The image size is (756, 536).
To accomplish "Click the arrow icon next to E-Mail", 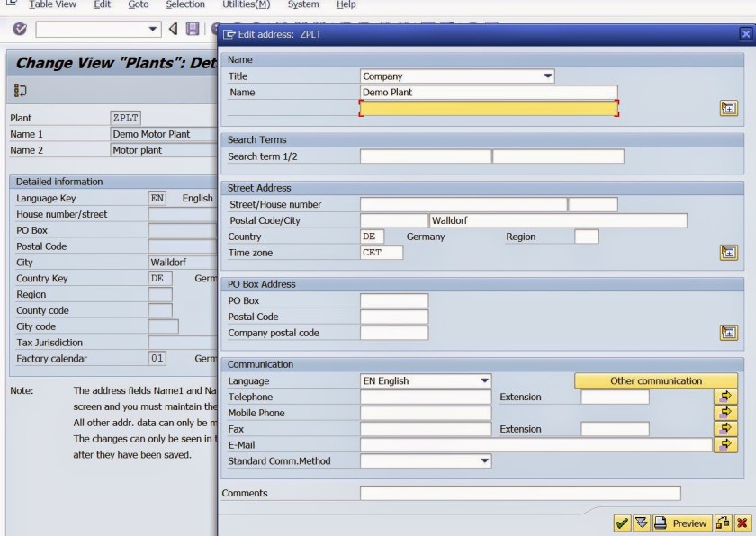I will coord(725,445).
